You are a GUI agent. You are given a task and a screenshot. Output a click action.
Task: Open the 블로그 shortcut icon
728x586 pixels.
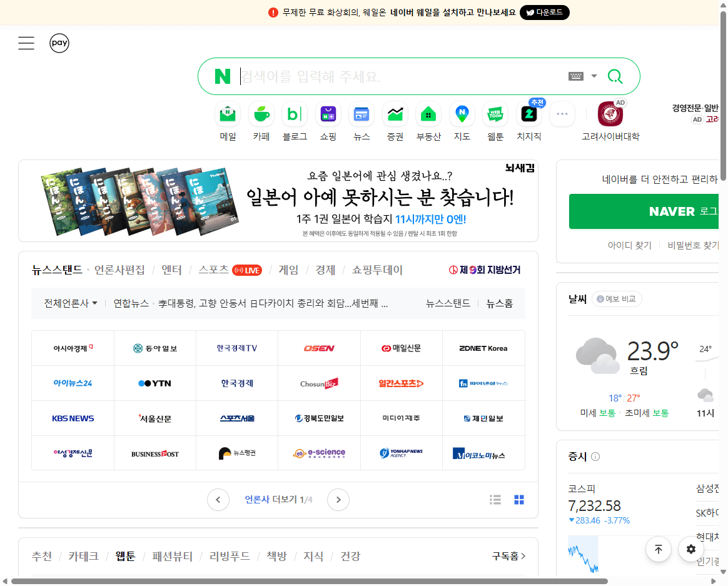pos(295,114)
